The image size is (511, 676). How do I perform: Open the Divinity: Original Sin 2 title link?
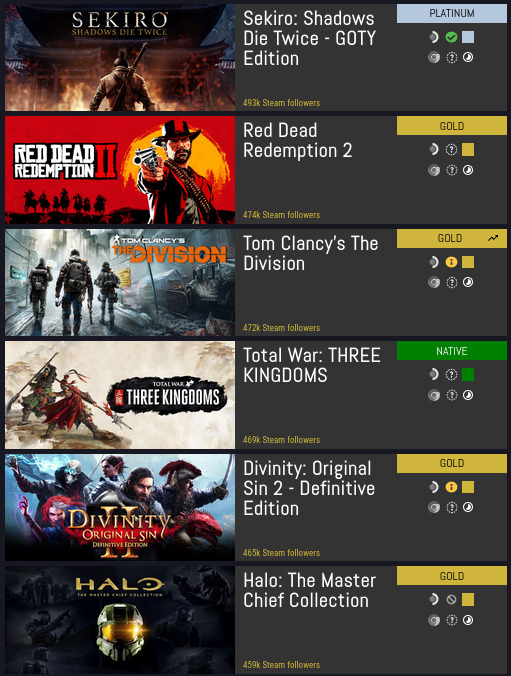click(x=309, y=488)
